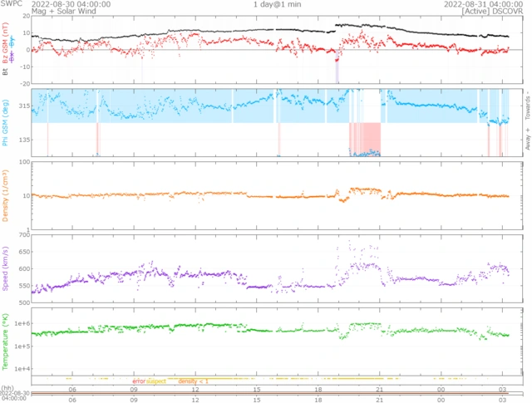Click the red 'error' legend entry

point(139,381)
